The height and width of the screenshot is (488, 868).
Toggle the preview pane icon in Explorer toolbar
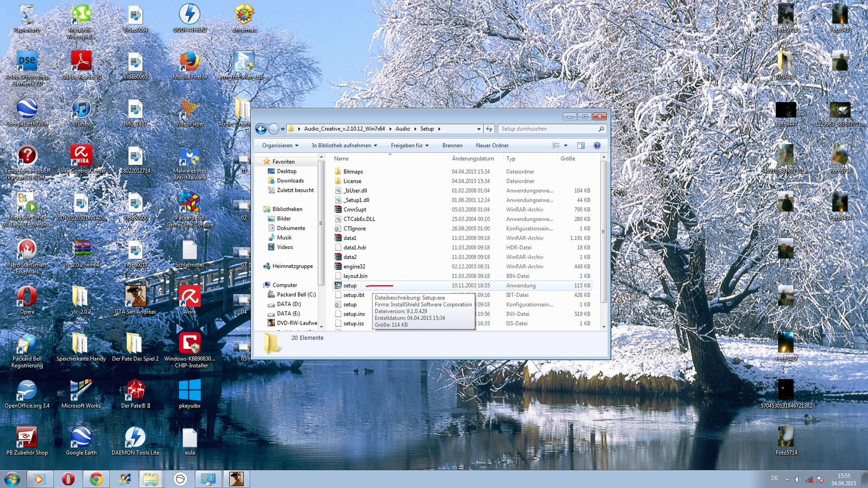point(581,146)
